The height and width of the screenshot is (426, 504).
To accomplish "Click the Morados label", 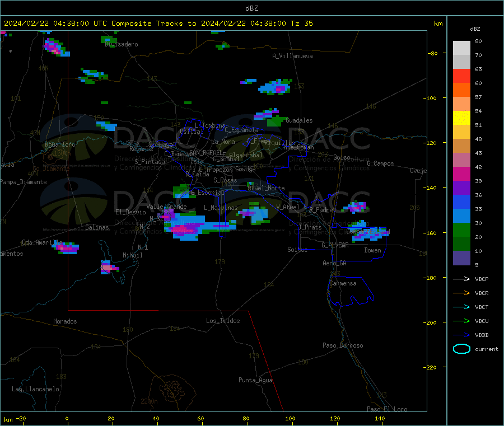I will coord(65,321).
